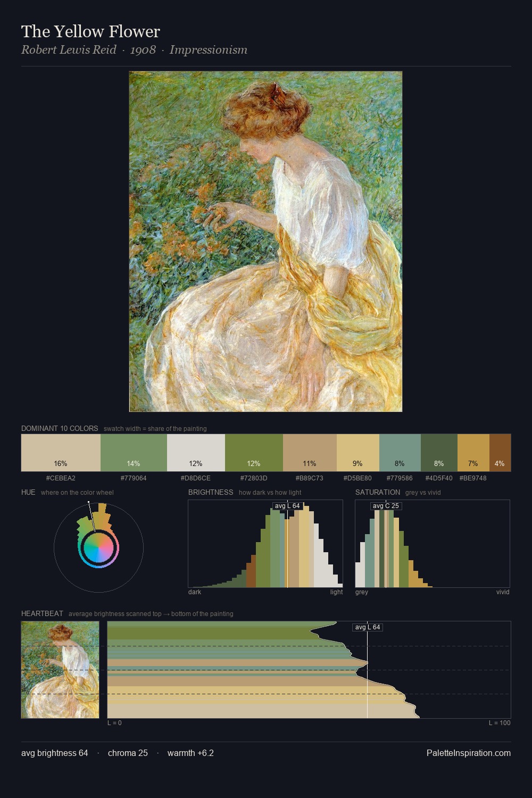Open the small painting thumbnail beside Heartbeat chart
532x798 pixels.
pyautogui.click(x=60, y=670)
